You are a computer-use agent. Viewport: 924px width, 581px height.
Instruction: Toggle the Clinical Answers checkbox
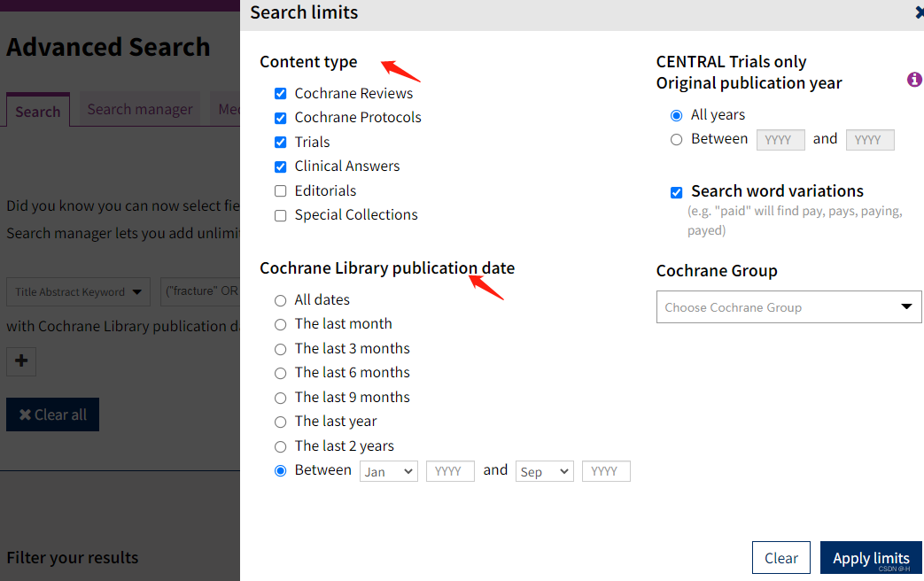click(281, 167)
